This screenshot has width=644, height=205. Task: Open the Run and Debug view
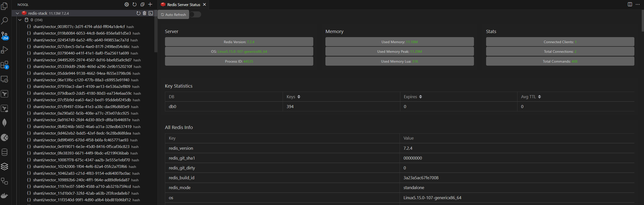5,50
